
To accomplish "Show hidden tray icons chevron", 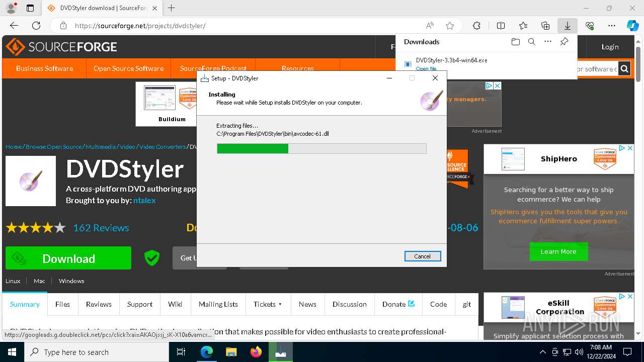I will (x=542, y=352).
